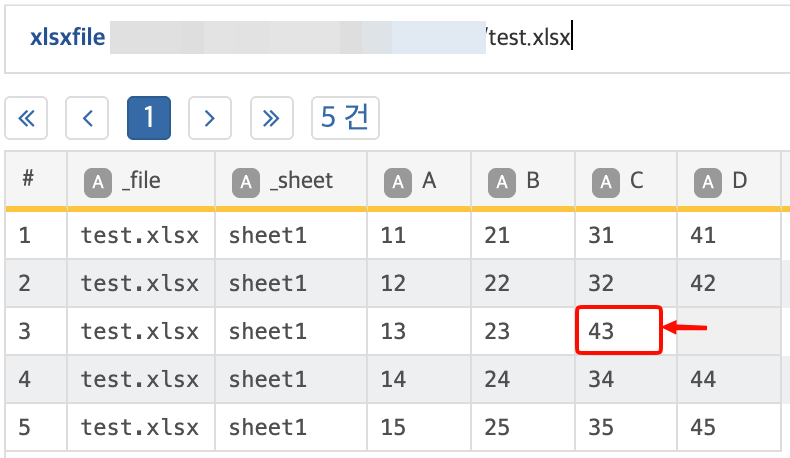The image size is (790, 458).
Task: Jump to the last results page
Action: pos(270,118)
